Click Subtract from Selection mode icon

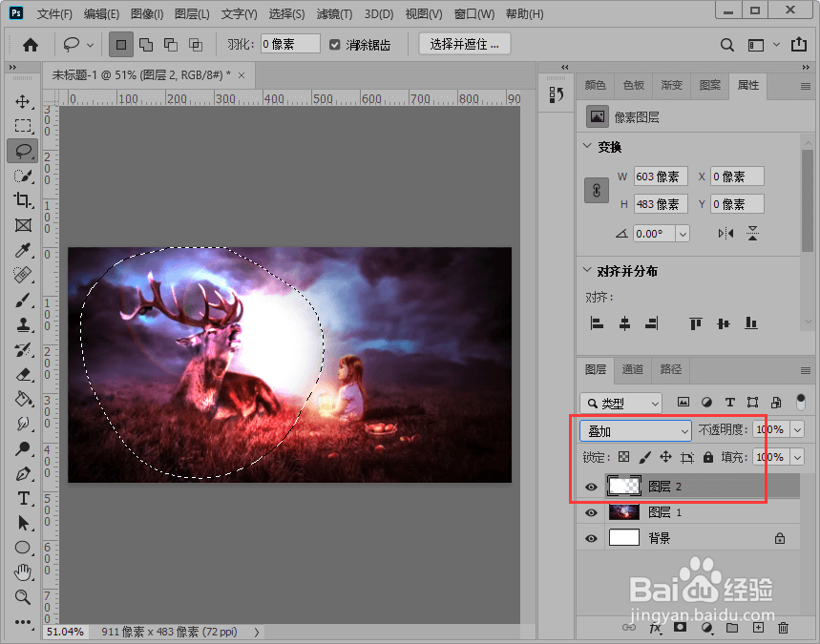(x=171, y=45)
